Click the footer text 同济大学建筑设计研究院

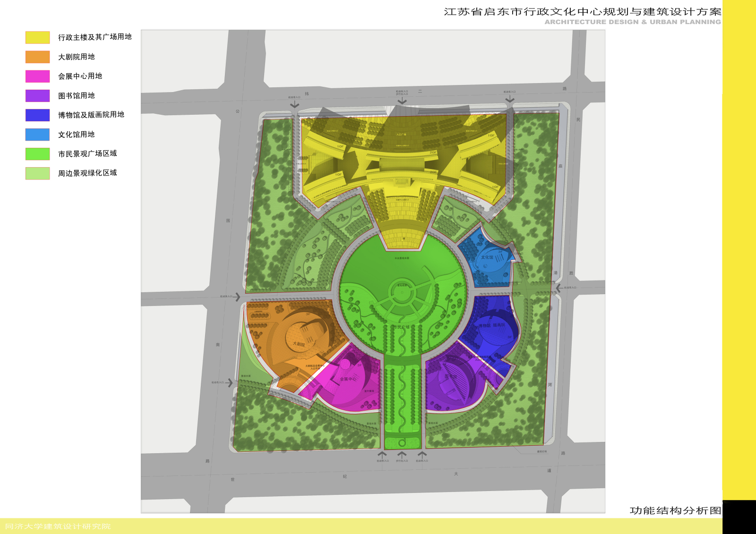pos(58,526)
